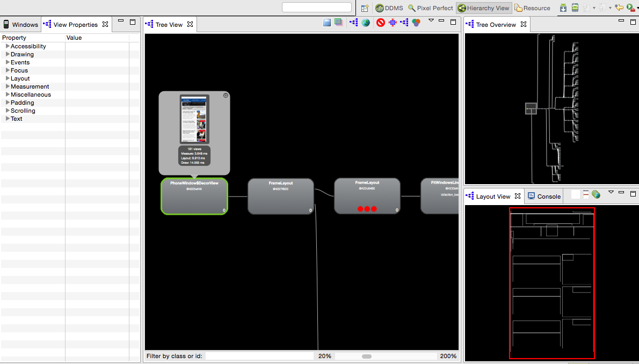Switch to the DDMS perspective
The image size is (639, 364).
point(389,8)
